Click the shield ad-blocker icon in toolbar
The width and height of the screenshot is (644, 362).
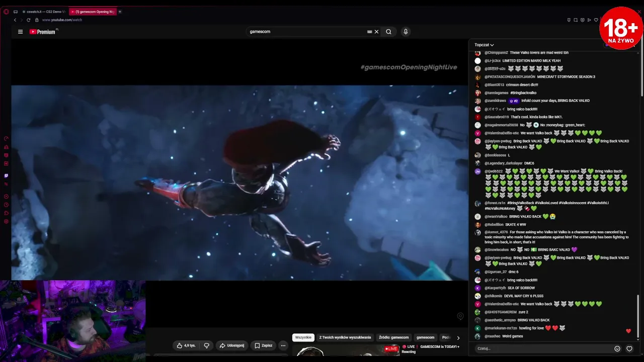pos(583,20)
